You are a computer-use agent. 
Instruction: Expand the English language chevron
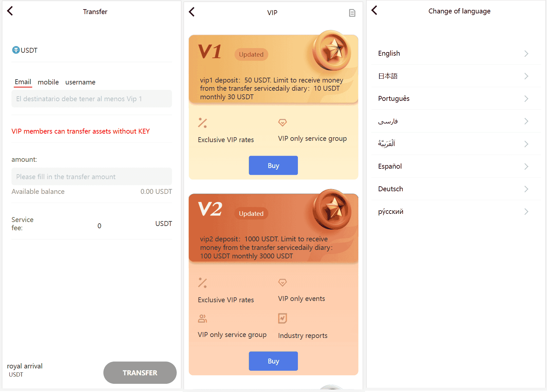point(526,54)
